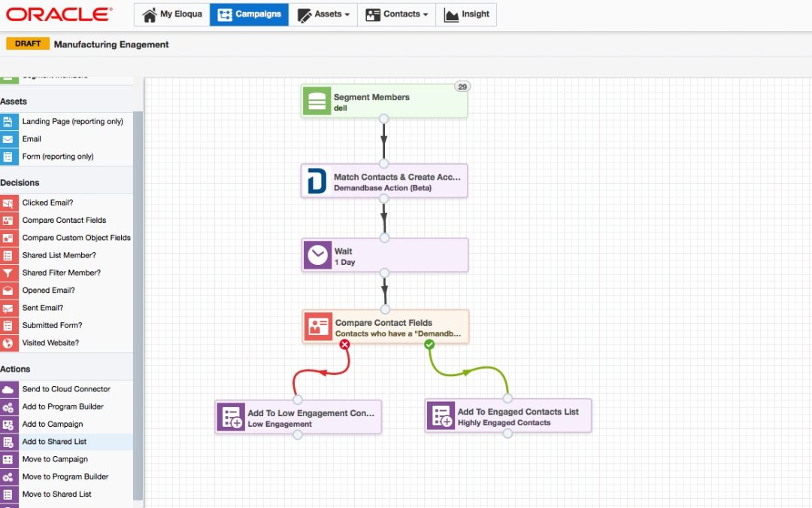Image resolution: width=812 pixels, height=508 pixels.
Task: Select the Add to Campaign icon
Action: tap(8, 424)
